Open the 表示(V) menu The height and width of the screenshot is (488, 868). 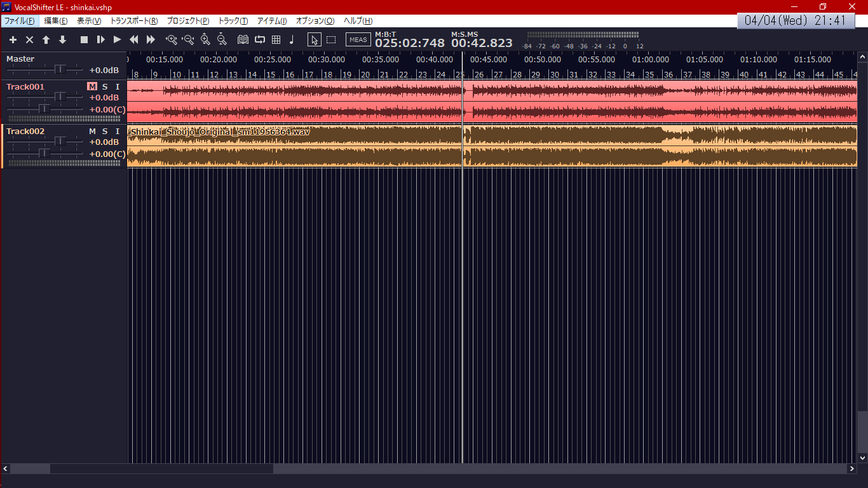[x=89, y=21]
